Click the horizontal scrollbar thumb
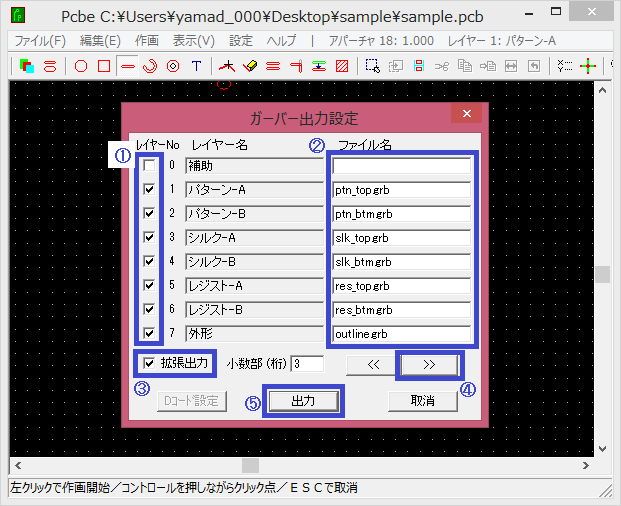Screen dimensions: 621x506 (250, 466)
